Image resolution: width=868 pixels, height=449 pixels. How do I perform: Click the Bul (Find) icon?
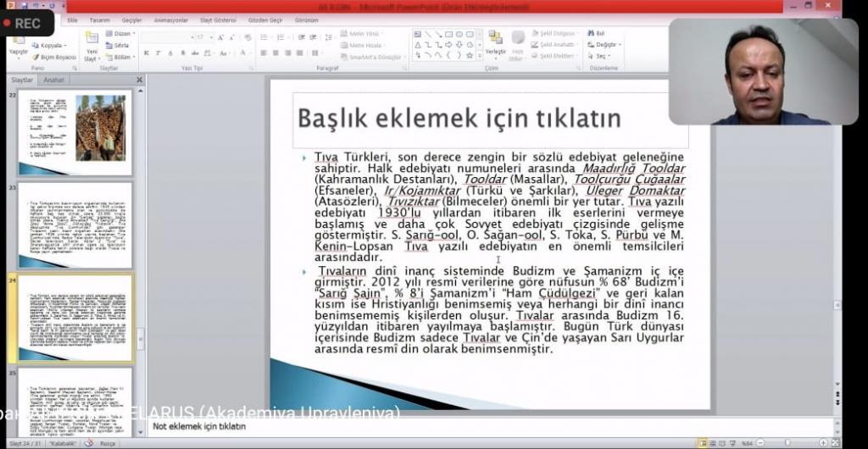point(597,34)
